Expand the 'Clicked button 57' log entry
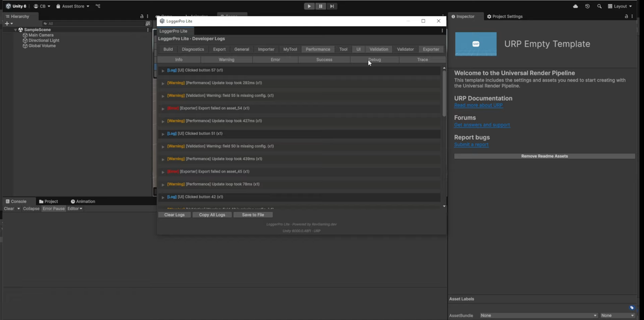The width and height of the screenshot is (644, 320). [163, 70]
